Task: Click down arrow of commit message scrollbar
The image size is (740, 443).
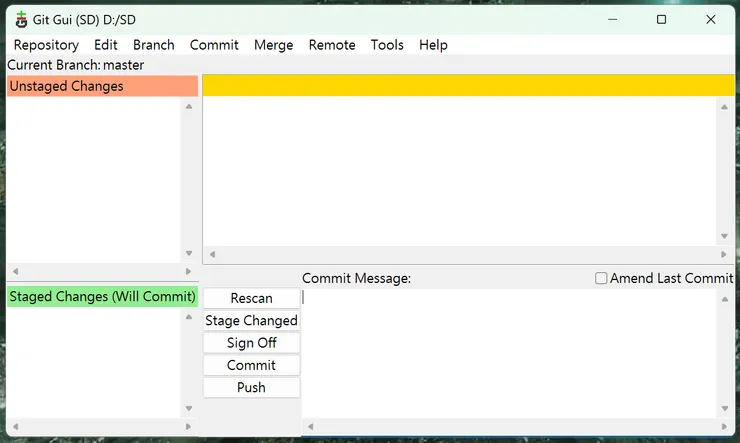Action: (725, 409)
